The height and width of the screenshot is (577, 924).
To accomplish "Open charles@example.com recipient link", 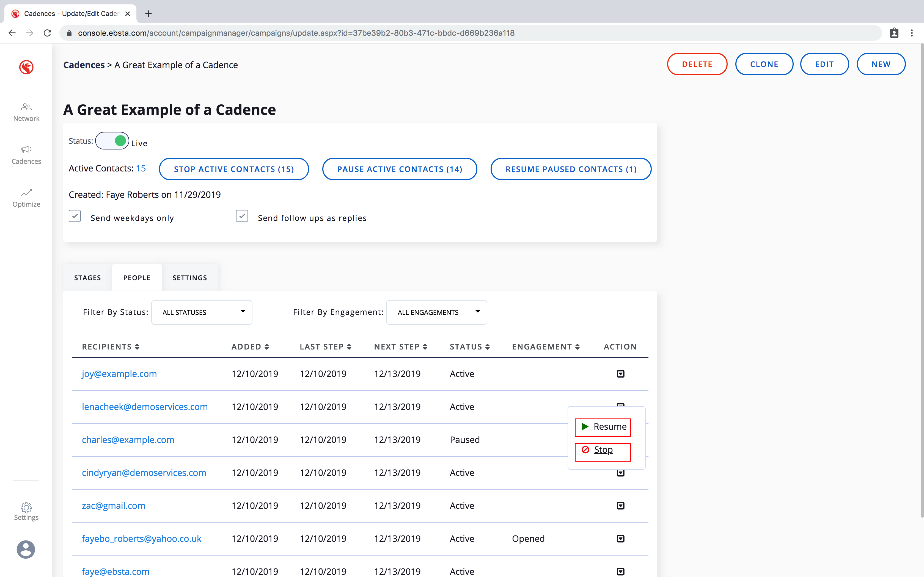I will point(128,440).
